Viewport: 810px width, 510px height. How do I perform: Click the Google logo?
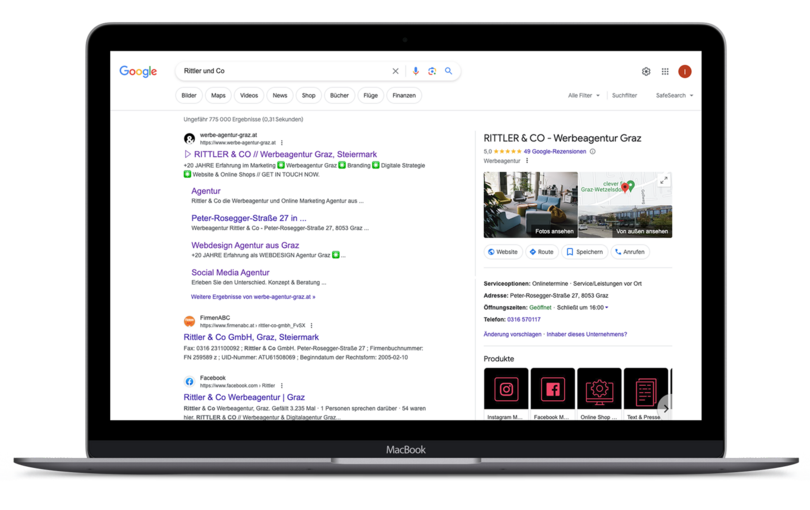[x=138, y=71]
